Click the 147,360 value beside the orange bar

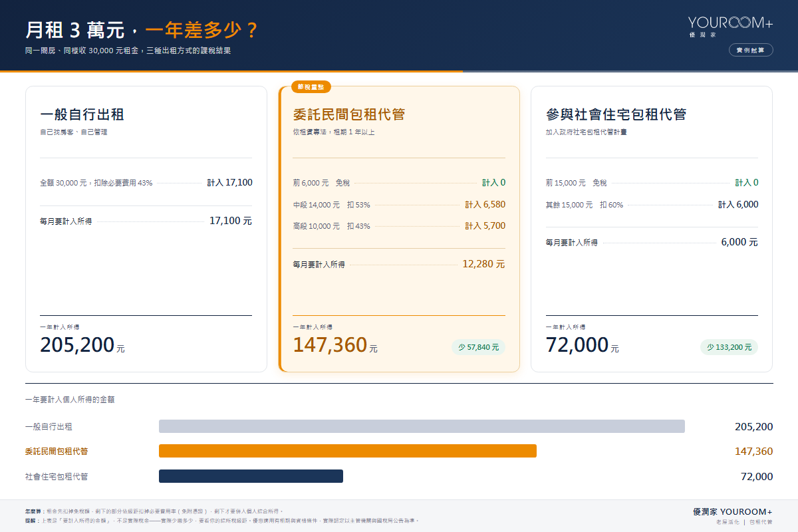coord(754,452)
